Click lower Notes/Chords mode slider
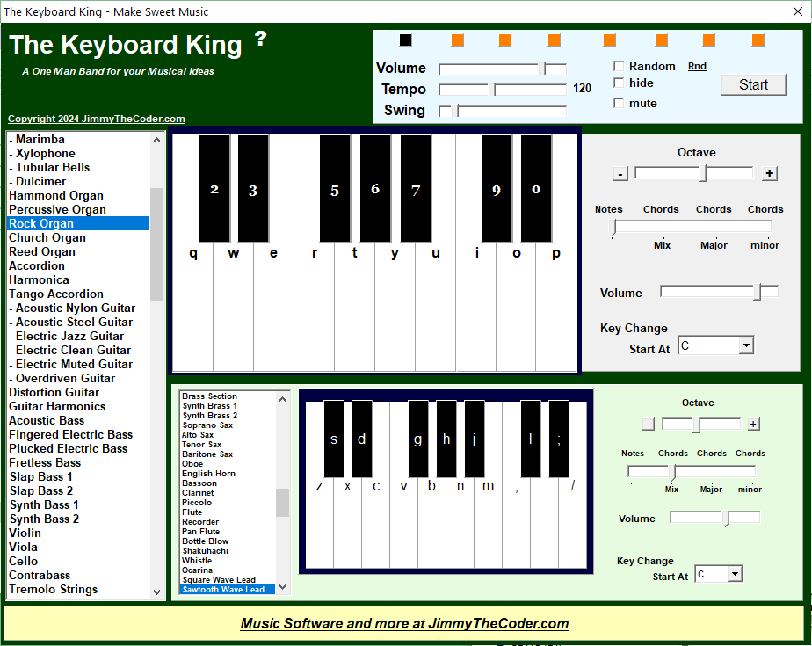The image size is (812, 646). (x=692, y=471)
